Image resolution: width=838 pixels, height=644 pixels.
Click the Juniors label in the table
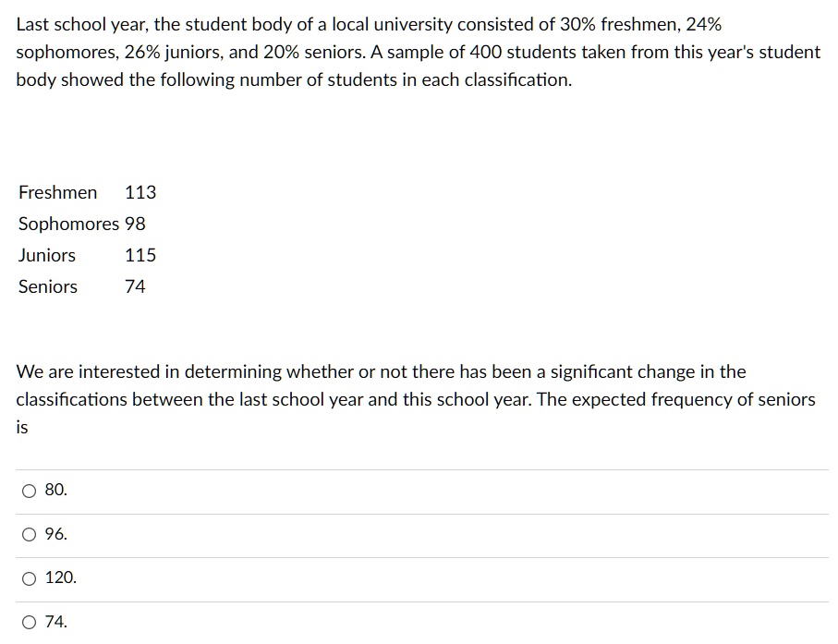click(46, 255)
